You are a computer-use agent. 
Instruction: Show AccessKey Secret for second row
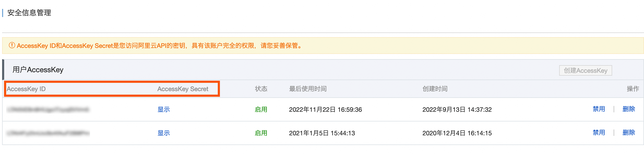164,133
